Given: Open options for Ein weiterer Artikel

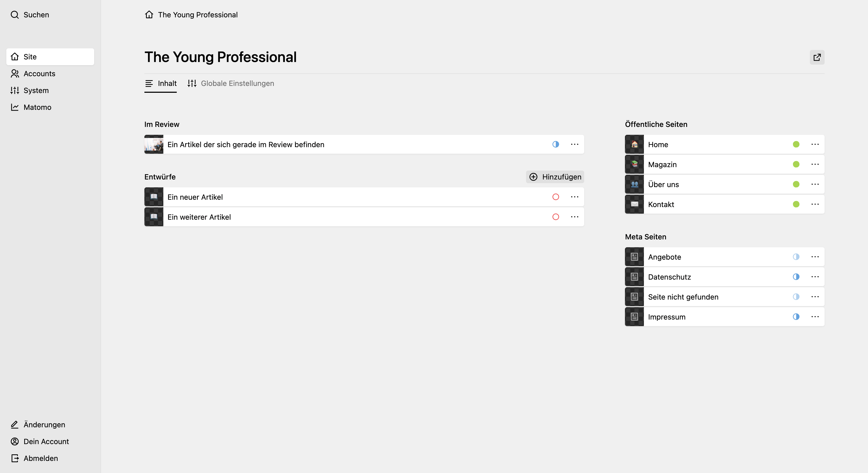Looking at the screenshot, I should [x=574, y=217].
